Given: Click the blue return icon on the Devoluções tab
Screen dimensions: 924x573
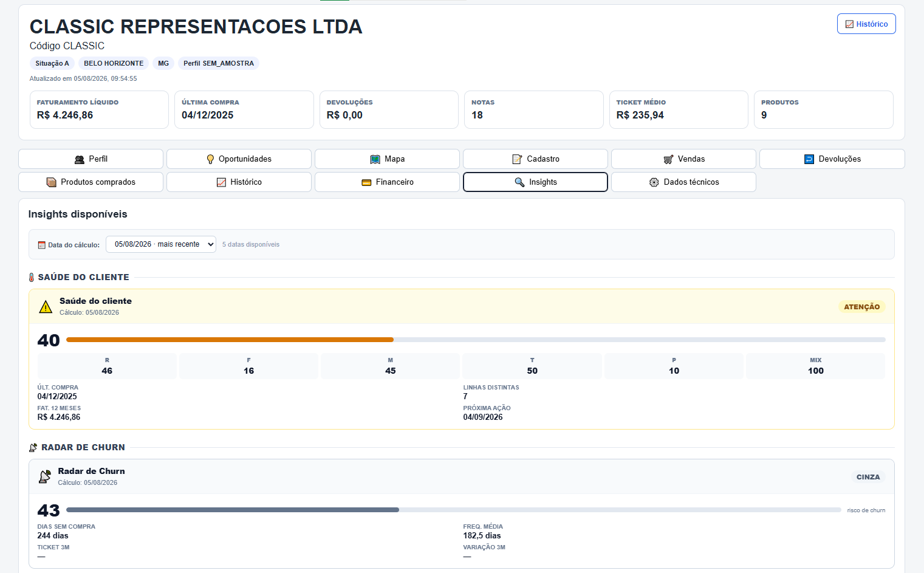Looking at the screenshot, I should [x=809, y=159].
